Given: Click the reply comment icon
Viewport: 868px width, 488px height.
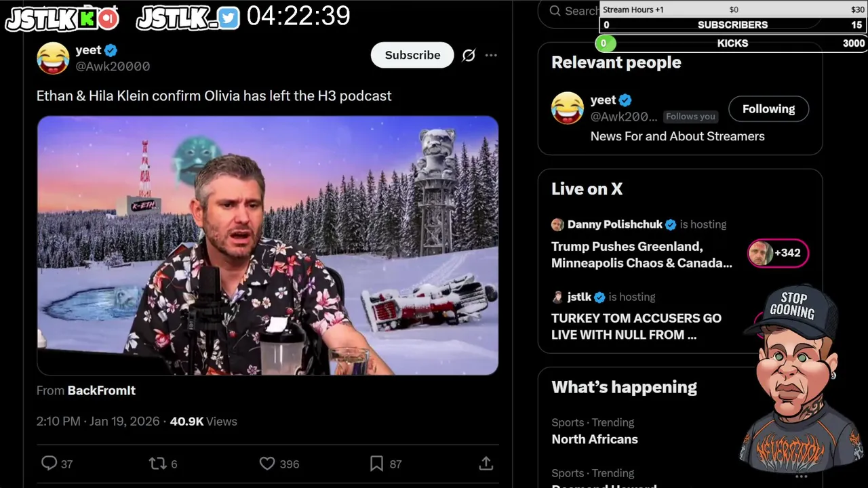Looking at the screenshot, I should (x=49, y=463).
